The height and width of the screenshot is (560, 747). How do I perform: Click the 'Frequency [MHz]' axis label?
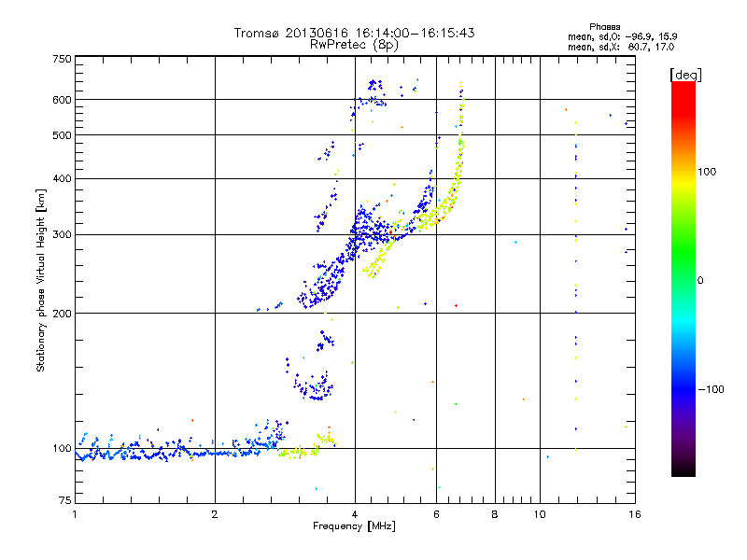pyautogui.click(x=354, y=525)
